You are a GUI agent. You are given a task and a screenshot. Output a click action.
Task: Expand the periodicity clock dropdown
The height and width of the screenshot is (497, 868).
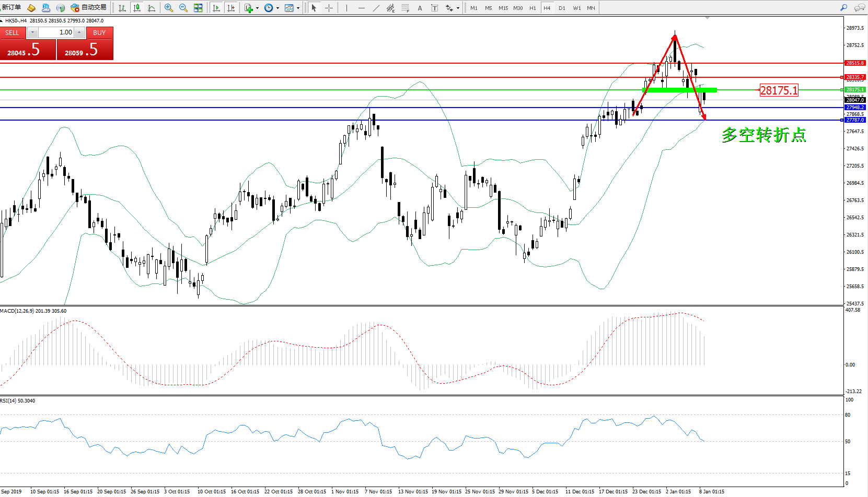click(277, 8)
